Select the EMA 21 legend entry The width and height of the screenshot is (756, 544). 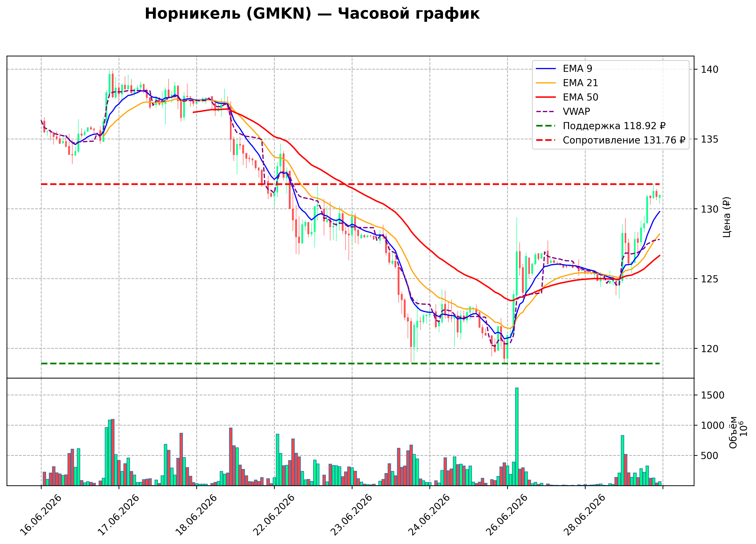(567, 83)
